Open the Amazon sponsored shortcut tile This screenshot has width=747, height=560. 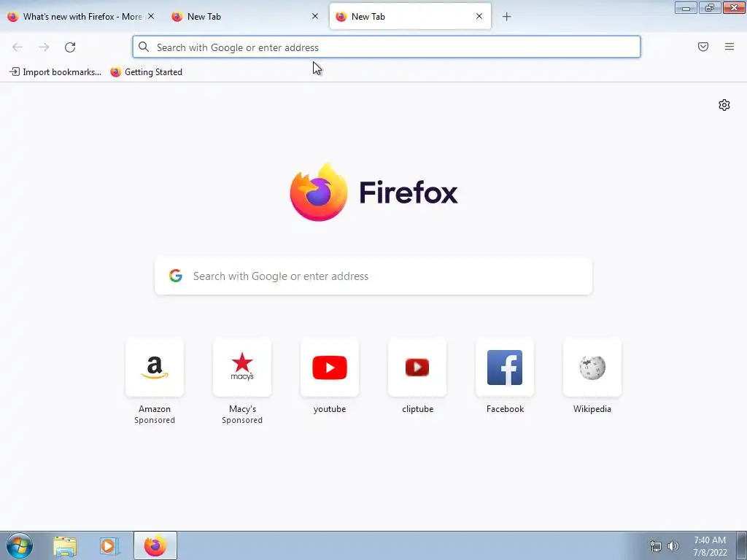point(155,367)
